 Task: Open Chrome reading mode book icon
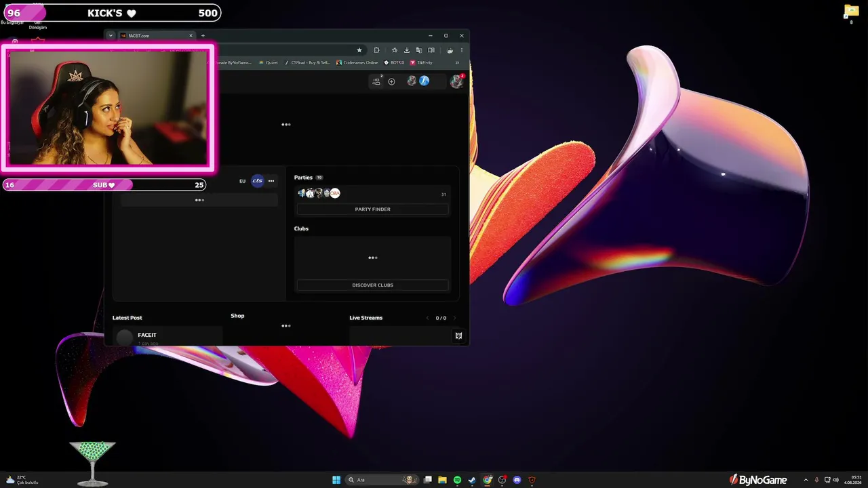click(431, 50)
